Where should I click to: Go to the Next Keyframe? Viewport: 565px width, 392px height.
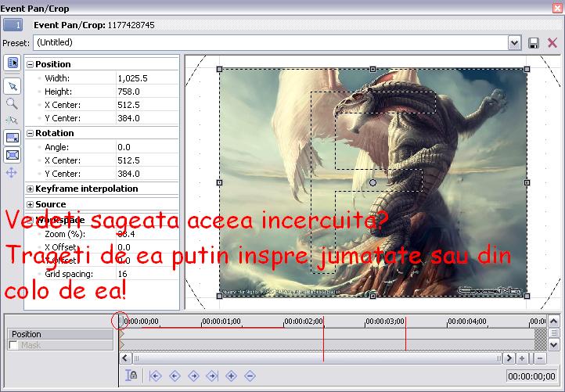[x=193, y=376]
